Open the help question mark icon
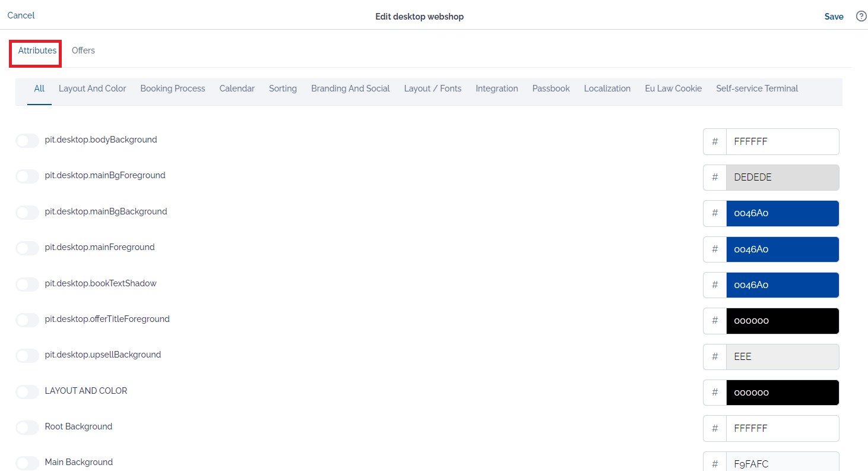This screenshot has width=868, height=471. pyautogui.click(x=861, y=16)
